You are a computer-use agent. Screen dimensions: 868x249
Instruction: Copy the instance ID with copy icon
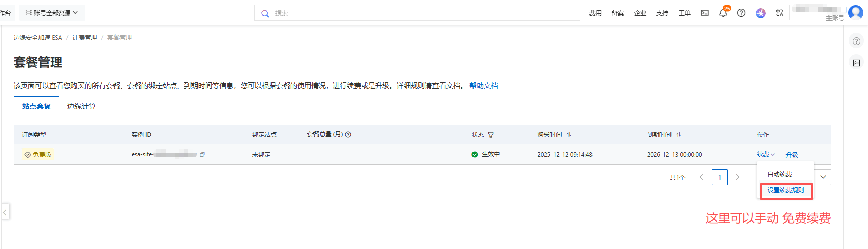pos(202,155)
